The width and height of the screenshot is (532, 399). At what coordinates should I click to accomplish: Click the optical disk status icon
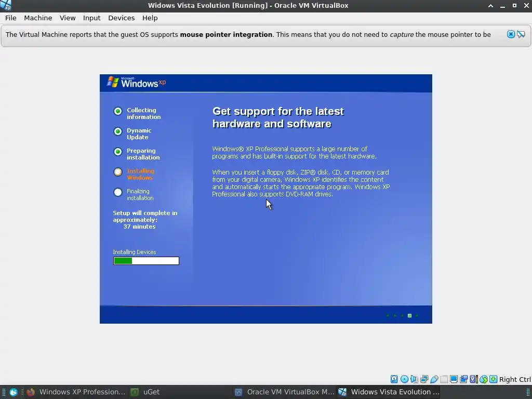(x=404, y=379)
